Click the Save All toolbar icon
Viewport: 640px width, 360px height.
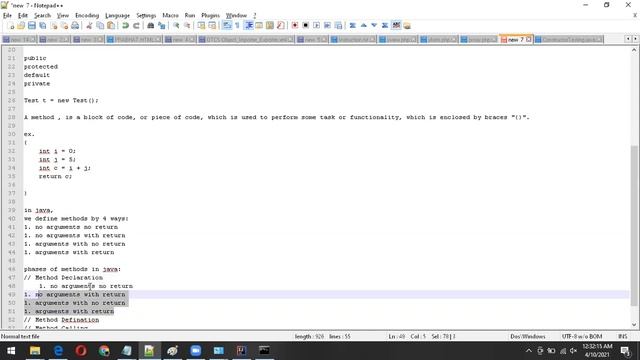(x=42, y=26)
